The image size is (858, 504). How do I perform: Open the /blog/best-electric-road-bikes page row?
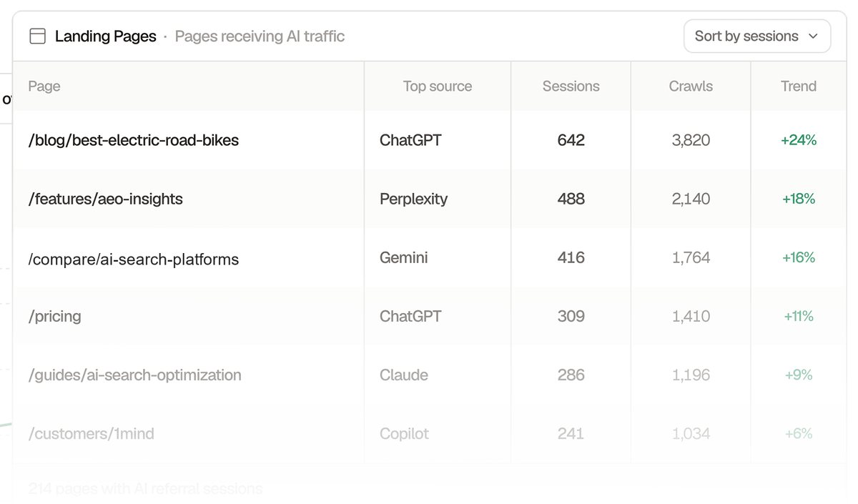tap(429, 140)
